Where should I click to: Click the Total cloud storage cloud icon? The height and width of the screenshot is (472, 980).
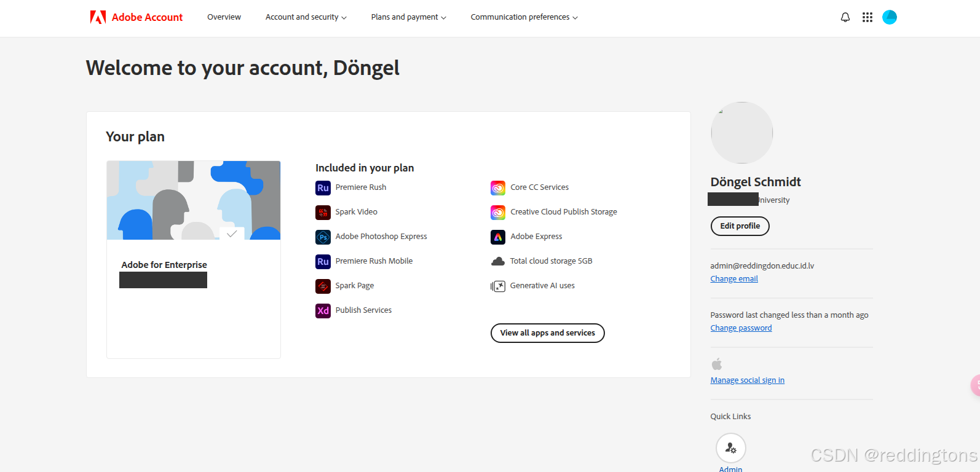click(498, 262)
